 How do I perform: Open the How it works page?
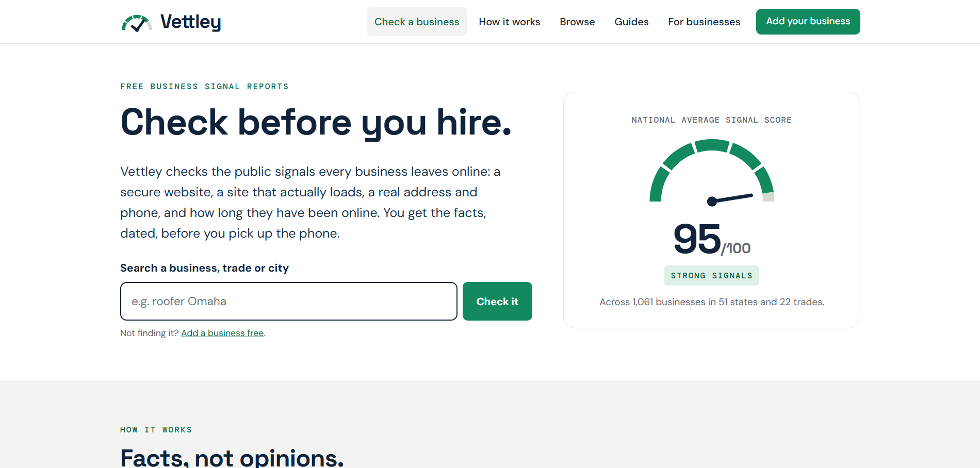[509, 22]
